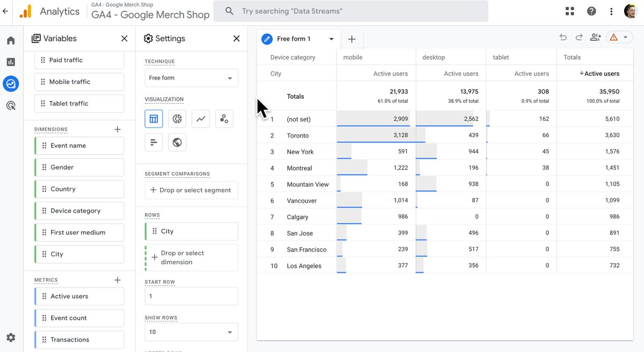
Task: Select the geo map visualization
Action: coord(177,142)
